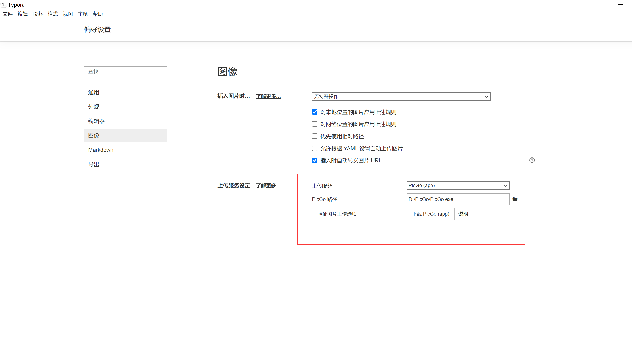Open the 说明 link
Screen dimensions: 632x364
point(463,214)
